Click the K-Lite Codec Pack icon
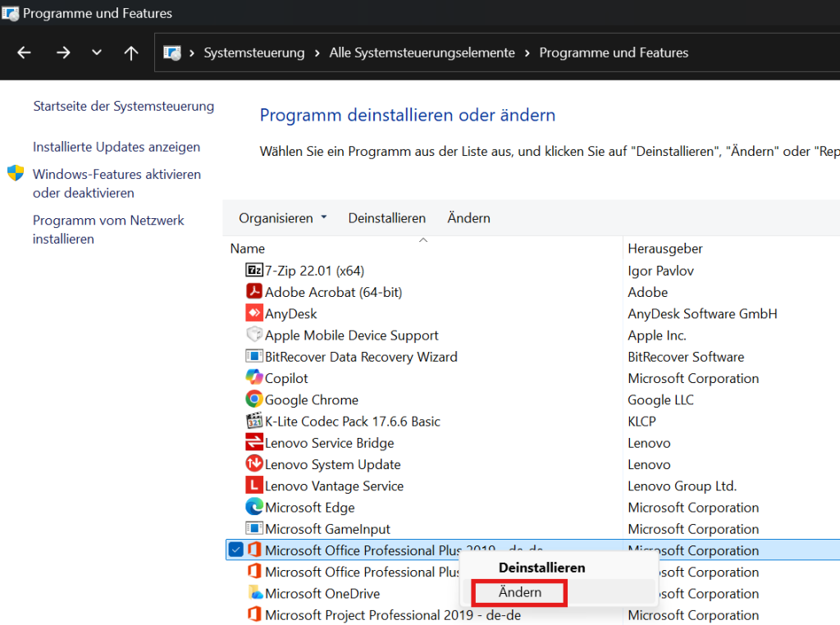840x625 pixels. [254, 421]
